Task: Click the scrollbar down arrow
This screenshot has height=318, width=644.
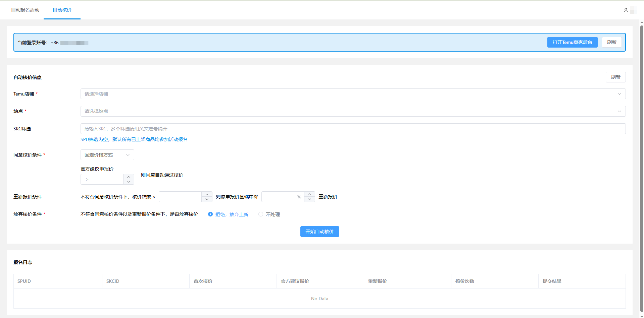Action: click(x=642, y=316)
